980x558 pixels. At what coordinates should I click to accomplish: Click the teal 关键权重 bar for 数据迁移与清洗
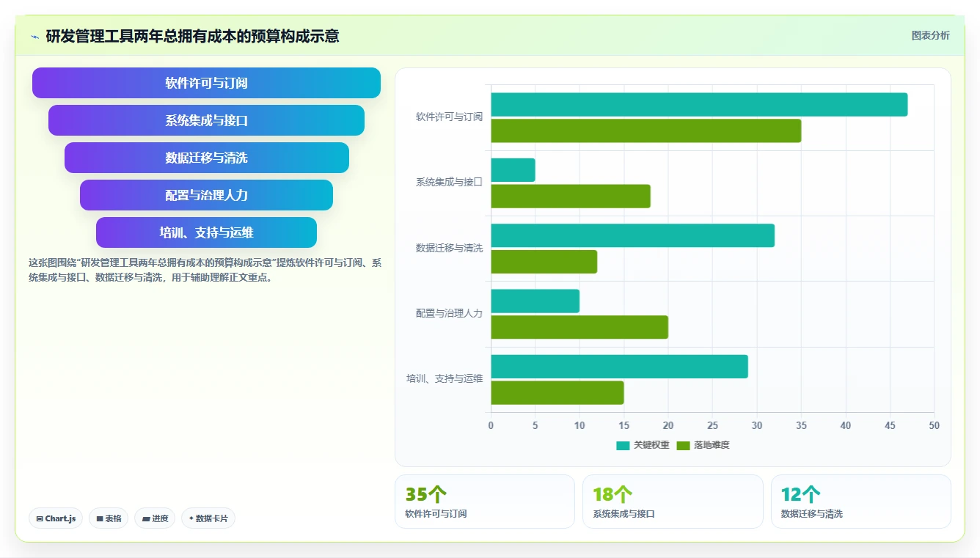click(x=632, y=235)
